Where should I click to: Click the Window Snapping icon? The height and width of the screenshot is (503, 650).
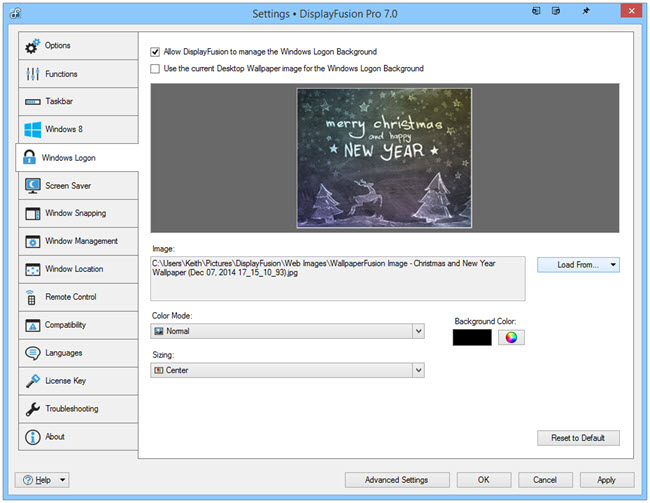(x=32, y=213)
